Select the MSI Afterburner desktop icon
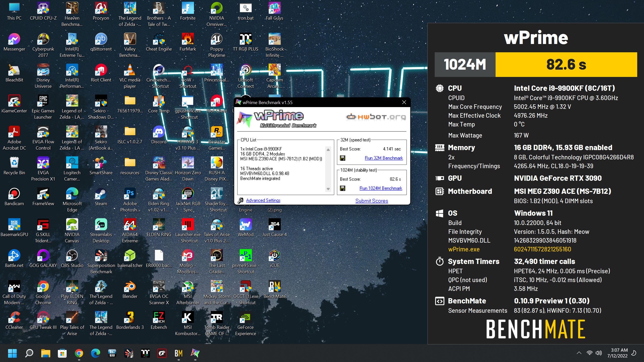This screenshot has height=362, width=644. (x=188, y=293)
